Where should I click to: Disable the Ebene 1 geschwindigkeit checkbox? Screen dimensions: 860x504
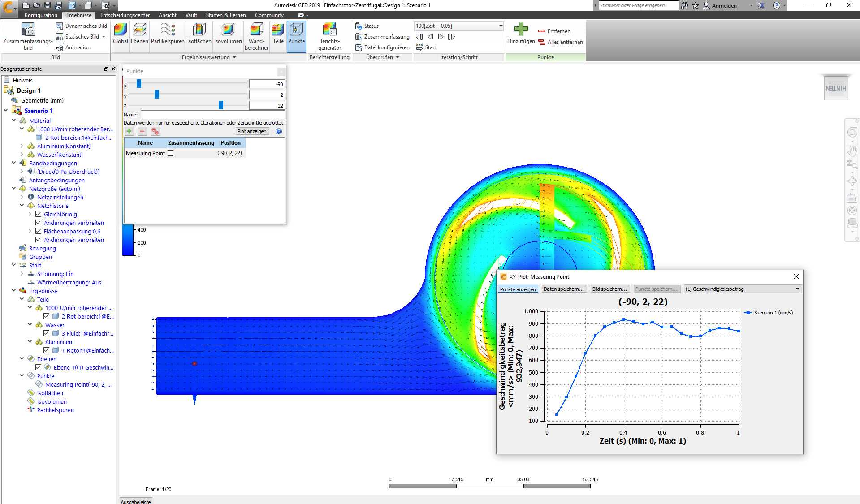pos(39,367)
